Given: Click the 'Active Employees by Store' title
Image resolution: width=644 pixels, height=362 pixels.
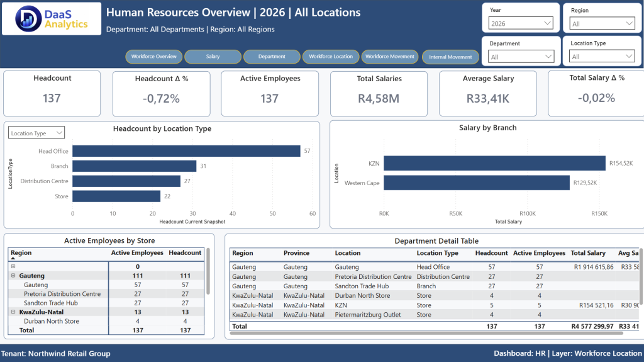Looking at the screenshot, I should pos(109,240).
